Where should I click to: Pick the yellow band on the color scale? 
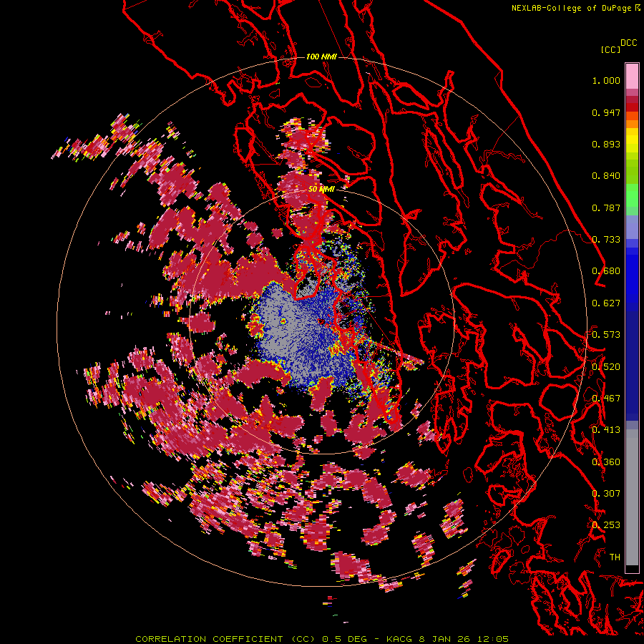pos(632,141)
